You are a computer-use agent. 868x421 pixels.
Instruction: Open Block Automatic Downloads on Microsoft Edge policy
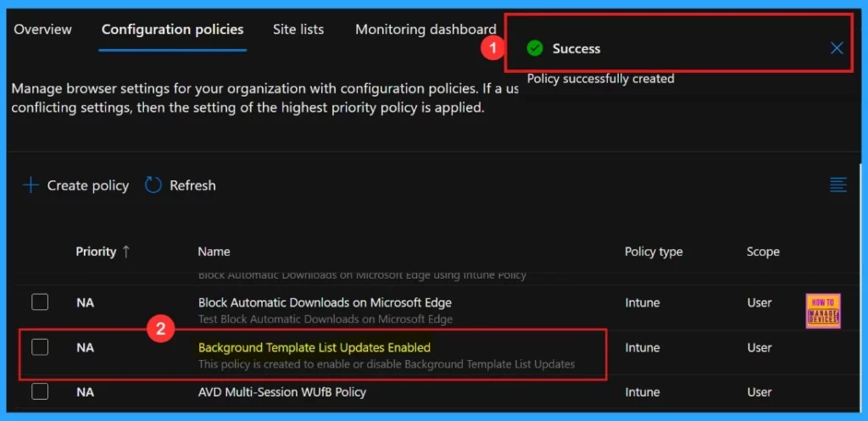(x=325, y=302)
